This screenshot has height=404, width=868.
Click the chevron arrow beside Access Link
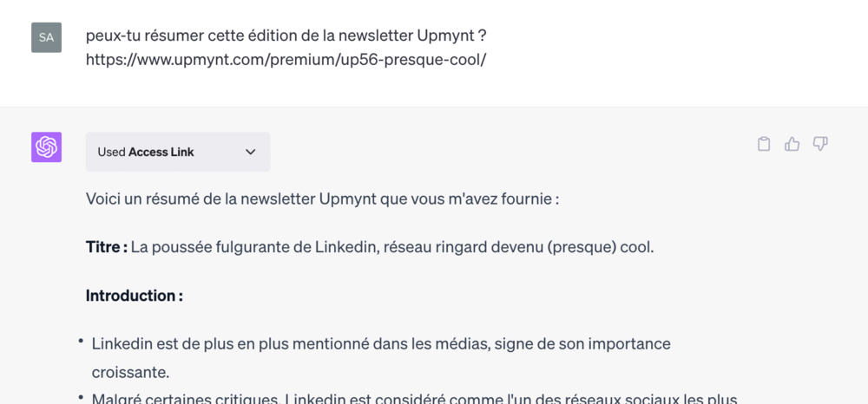(x=251, y=152)
